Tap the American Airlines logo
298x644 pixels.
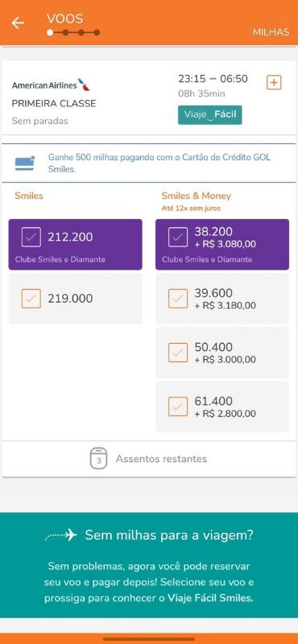point(51,85)
